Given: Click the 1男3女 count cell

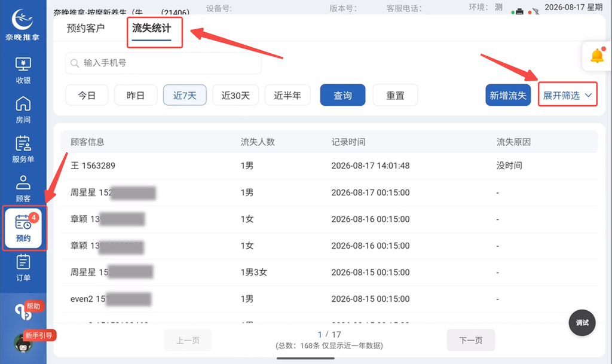Looking at the screenshot, I should [253, 273].
